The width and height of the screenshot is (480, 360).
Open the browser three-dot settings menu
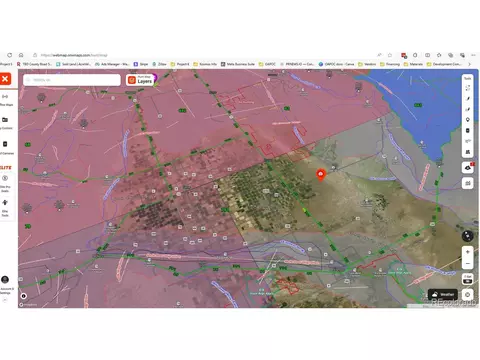pyautogui.click(x=473, y=55)
